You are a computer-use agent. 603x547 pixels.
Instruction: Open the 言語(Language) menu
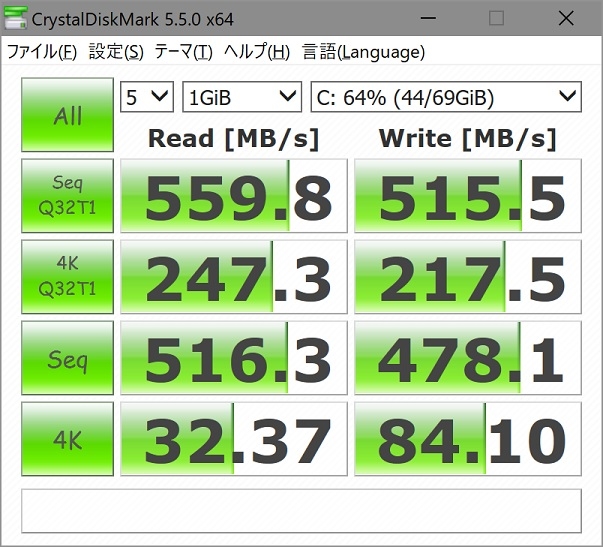[363, 52]
